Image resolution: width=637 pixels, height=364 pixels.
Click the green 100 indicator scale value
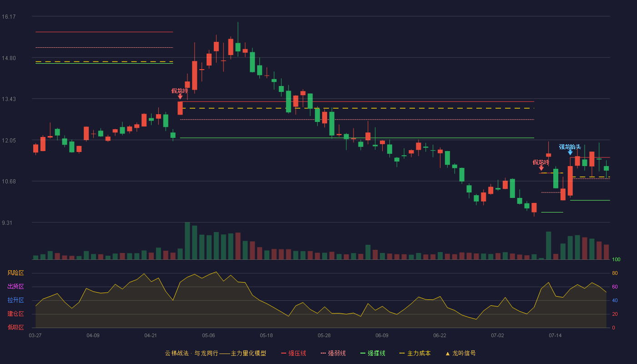(616, 260)
